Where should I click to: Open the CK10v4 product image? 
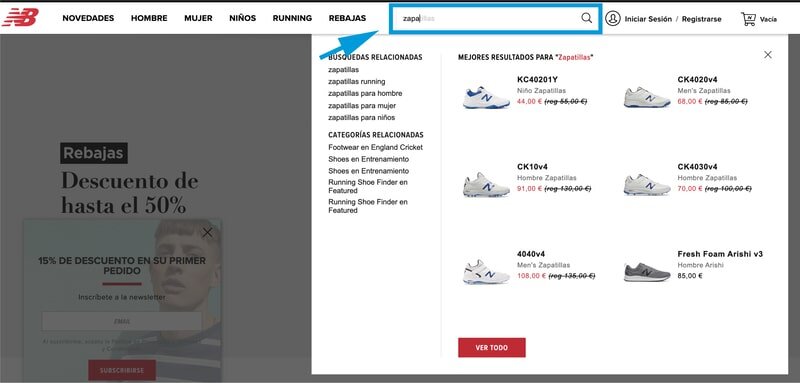point(486,185)
